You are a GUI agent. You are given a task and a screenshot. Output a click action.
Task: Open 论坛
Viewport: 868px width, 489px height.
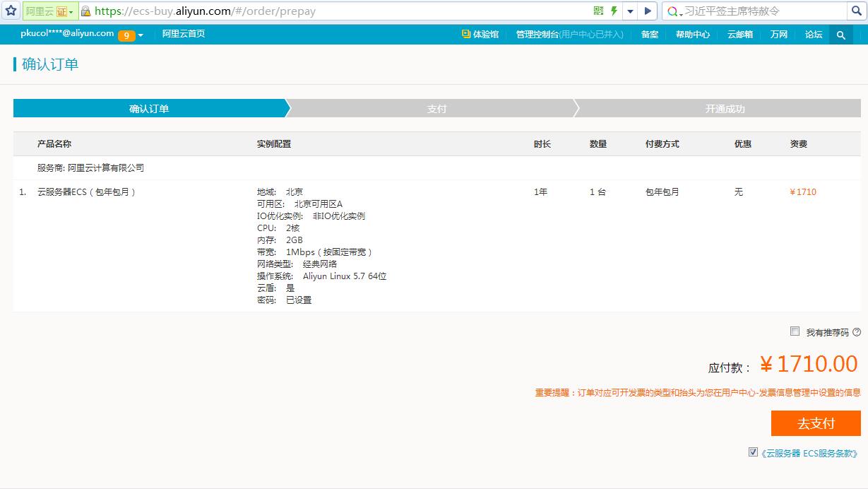pos(814,34)
